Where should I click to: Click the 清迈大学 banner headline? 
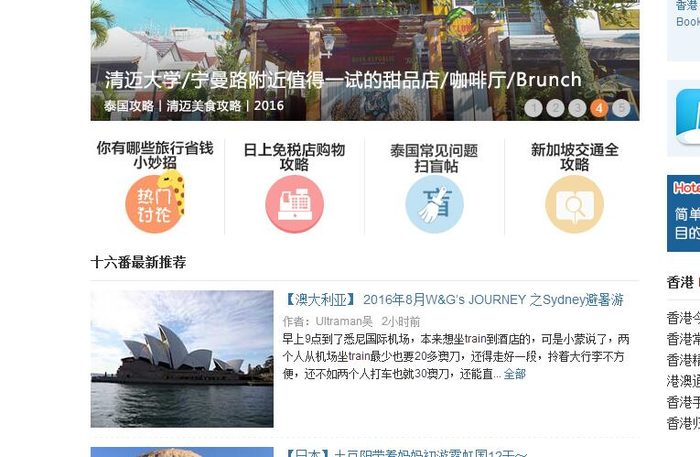point(343,80)
